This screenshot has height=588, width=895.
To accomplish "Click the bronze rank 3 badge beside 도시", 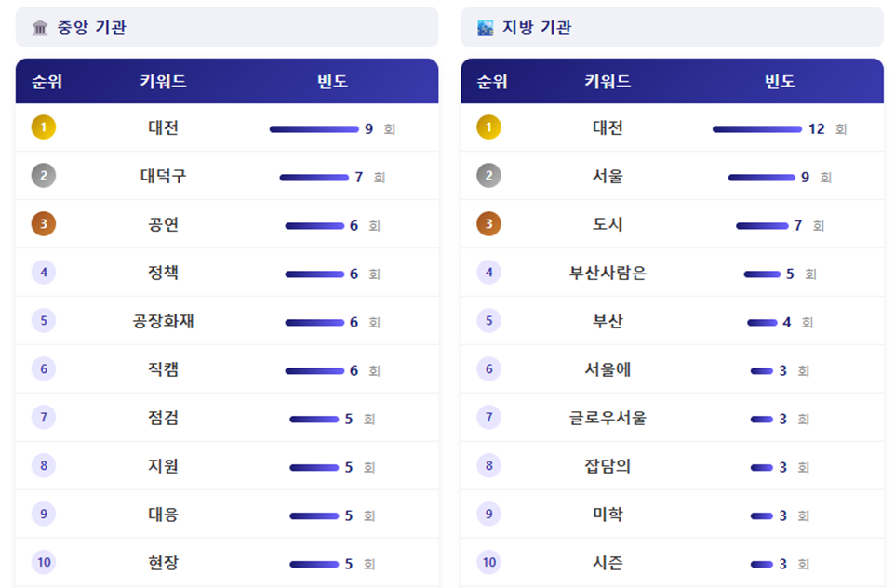I will (x=488, y=224).
